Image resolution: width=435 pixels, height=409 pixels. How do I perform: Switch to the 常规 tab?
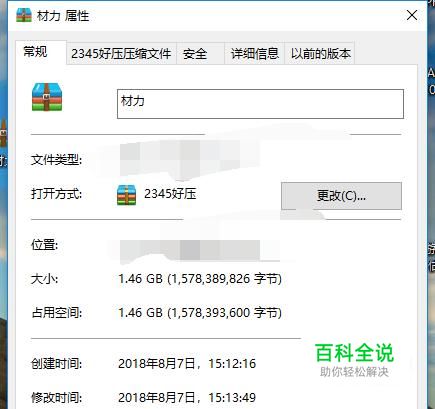pyautogui.click(x=36, y=52)
